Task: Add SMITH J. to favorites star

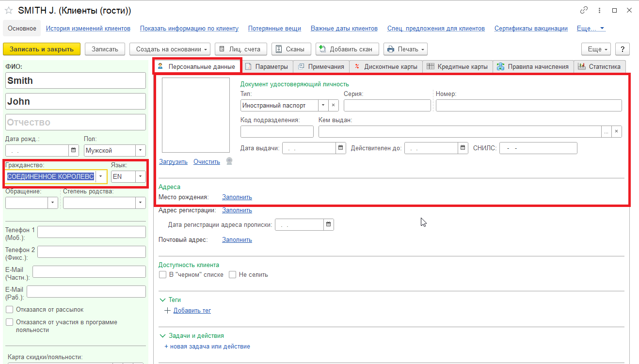Action: pos(9,10)
